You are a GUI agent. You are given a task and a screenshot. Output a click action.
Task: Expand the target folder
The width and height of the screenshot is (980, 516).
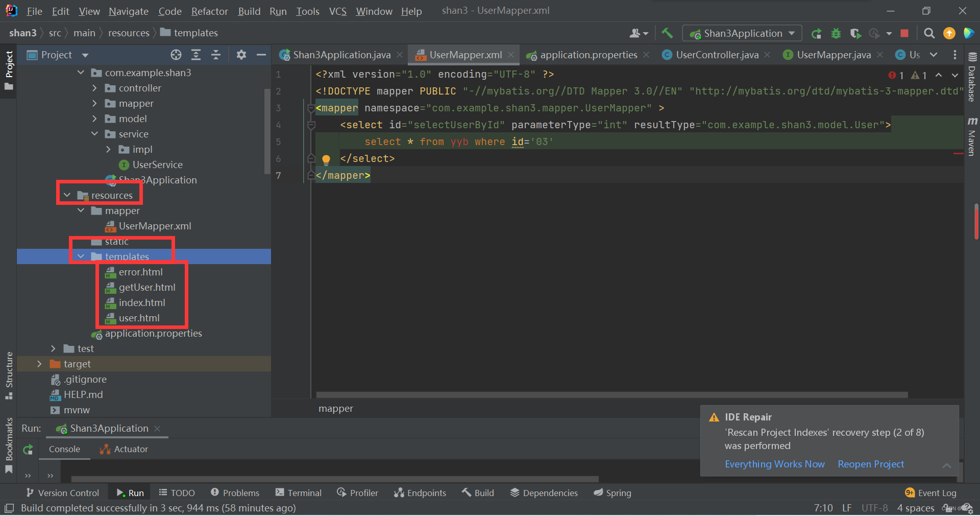click(39, 364)
